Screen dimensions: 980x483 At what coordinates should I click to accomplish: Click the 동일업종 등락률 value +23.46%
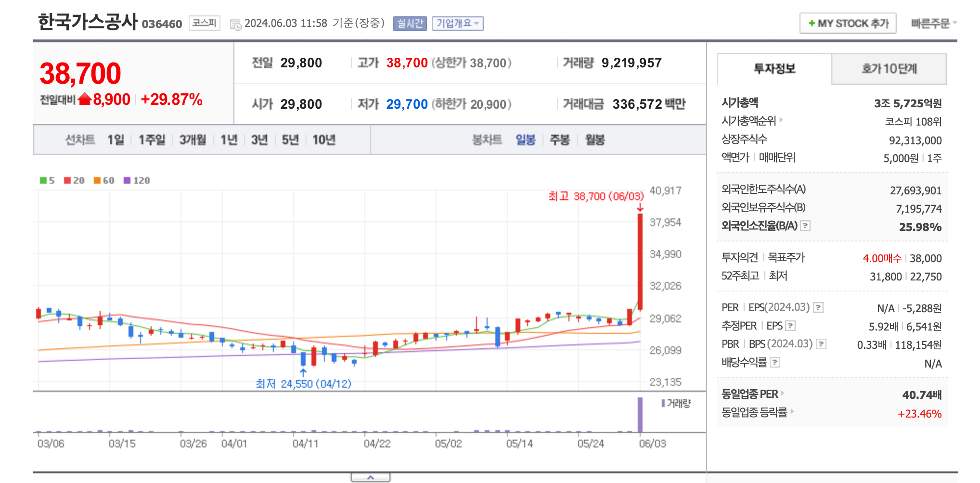pos(919,414)
